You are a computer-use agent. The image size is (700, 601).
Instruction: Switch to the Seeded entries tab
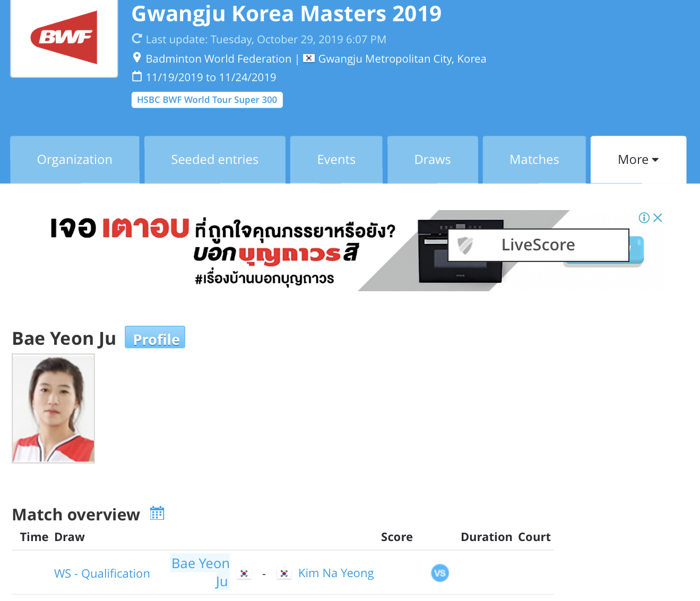(215, 160)
